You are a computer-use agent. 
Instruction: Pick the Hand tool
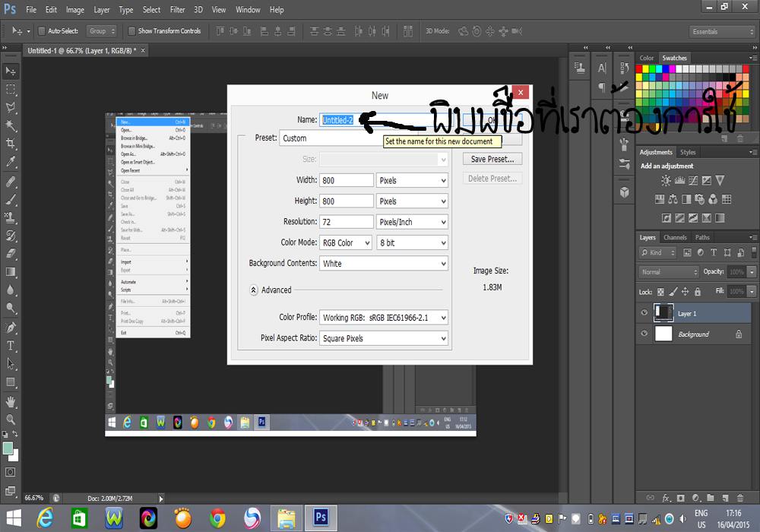(11, 401)
